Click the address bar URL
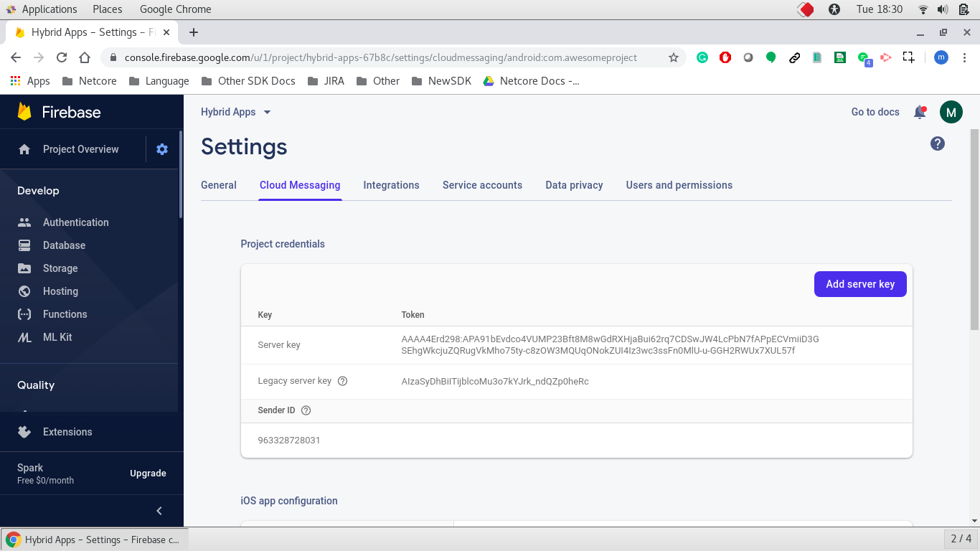 [380, 57]
